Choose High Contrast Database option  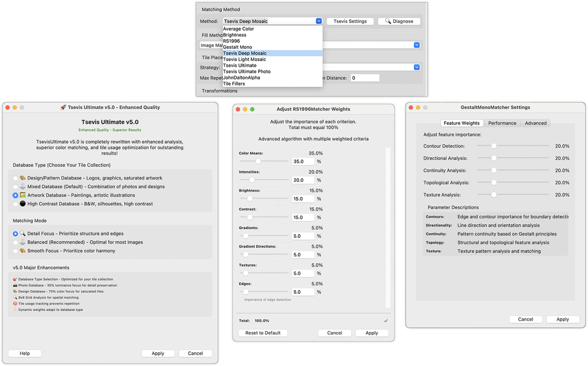coord(15,204)
